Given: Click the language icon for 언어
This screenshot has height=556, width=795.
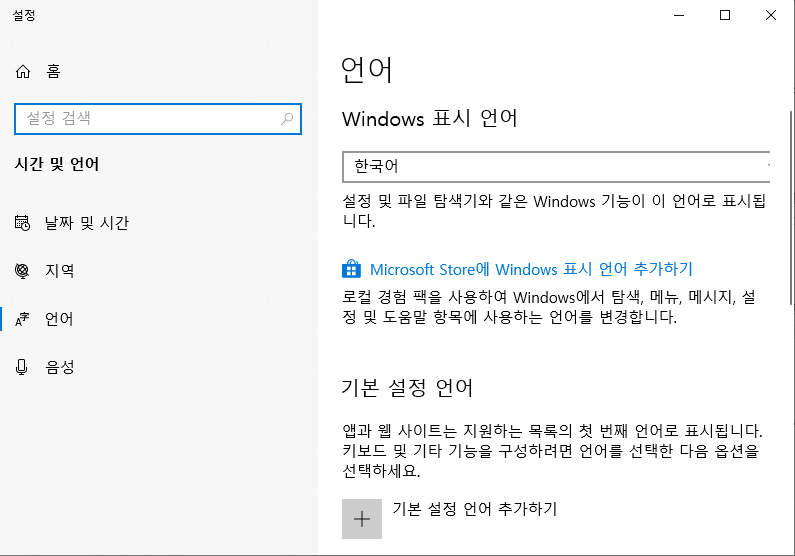Looking at the screenshot, I should (x=22, y=319).
